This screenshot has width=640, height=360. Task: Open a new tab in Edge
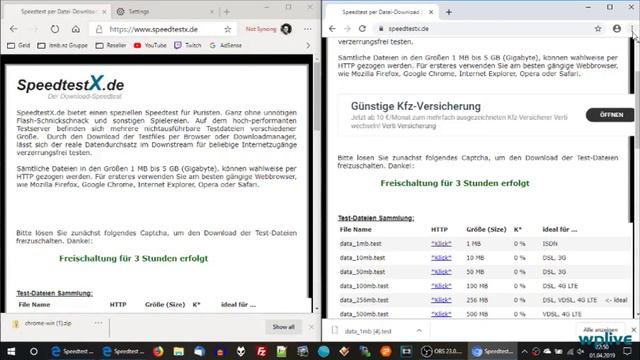(x=227, y=12)
